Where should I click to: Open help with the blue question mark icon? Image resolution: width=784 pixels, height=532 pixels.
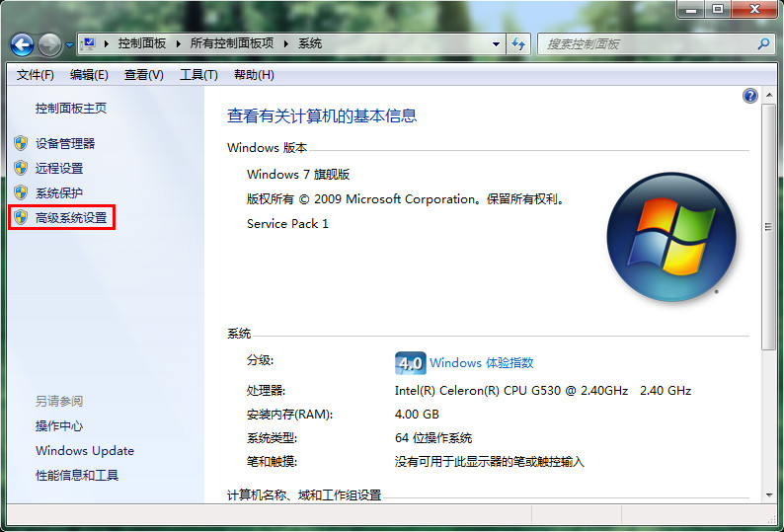(749, 96)
